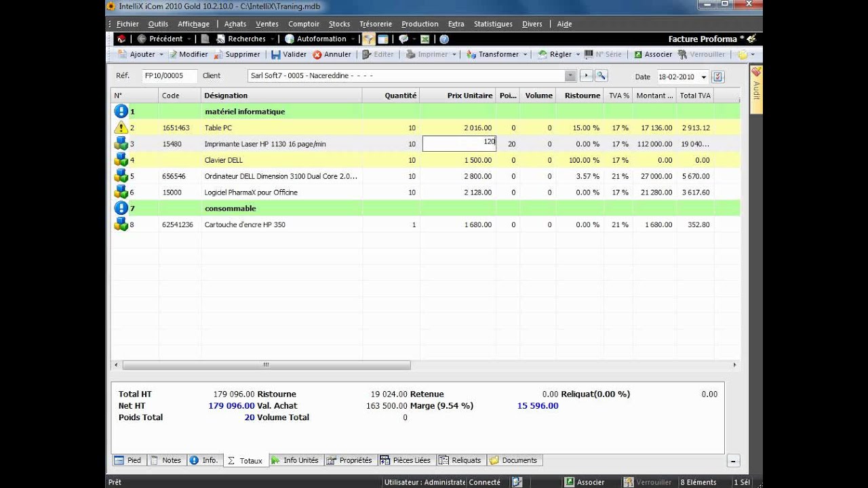The height and width of the screenshot is (488, 868).
Task: Click the right arrow of the horizontal scrollbar
Action: [734, 365]
